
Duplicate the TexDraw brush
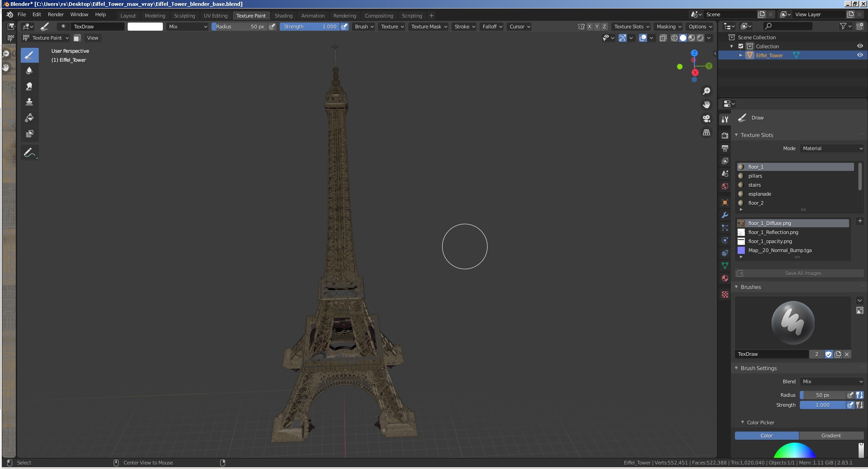pos(838,354)
